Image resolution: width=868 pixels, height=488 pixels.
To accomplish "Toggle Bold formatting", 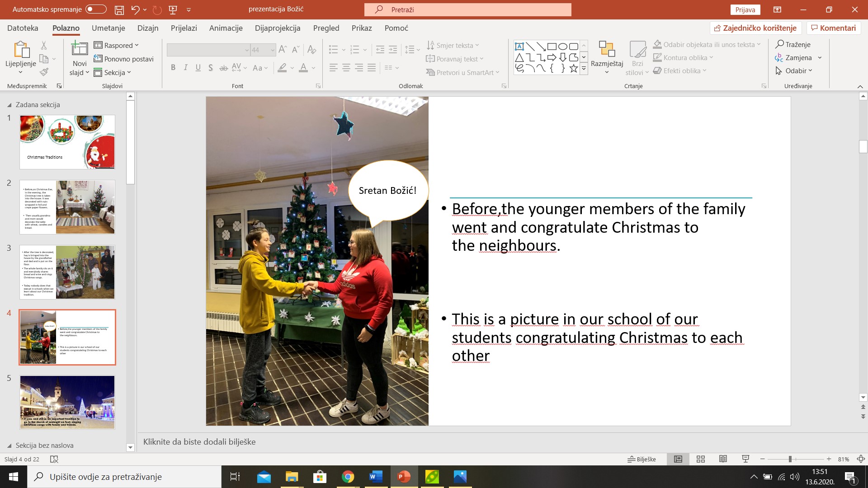I will coord(173,68).
